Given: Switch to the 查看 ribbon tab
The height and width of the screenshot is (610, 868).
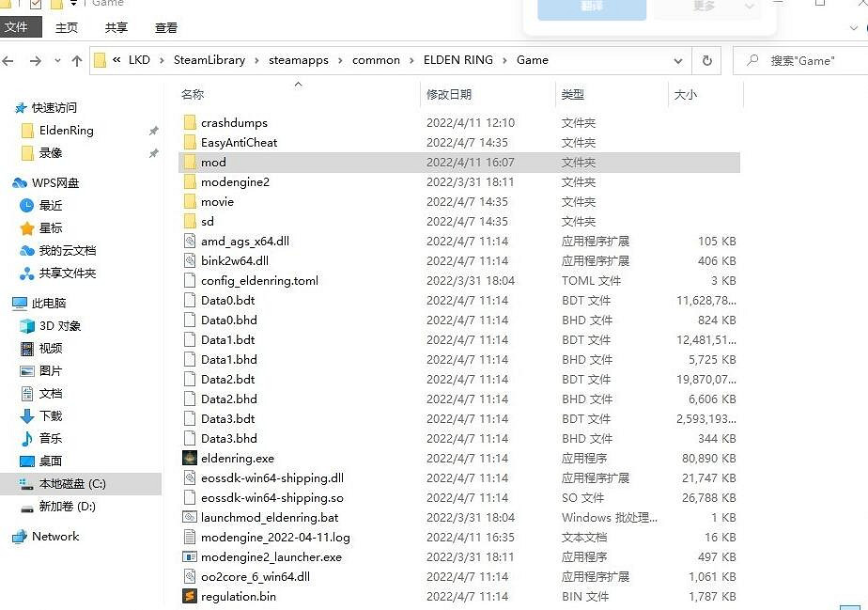Looking at the screenshot, I should pyautogui.click(x=165, y=27).
